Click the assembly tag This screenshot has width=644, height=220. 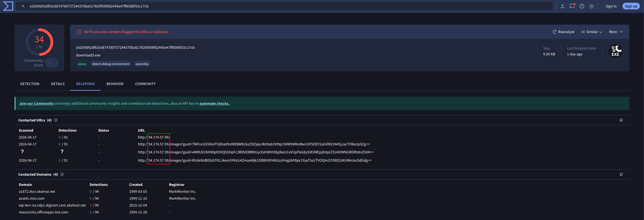142,64
